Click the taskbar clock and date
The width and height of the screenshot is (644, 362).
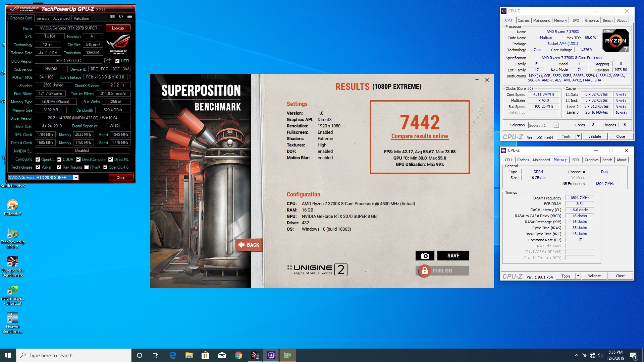coord(615,355)
